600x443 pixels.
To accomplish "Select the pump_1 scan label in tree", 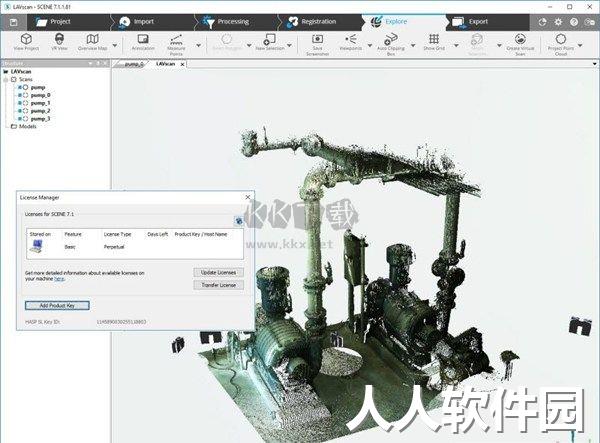I will coord(40,103).
